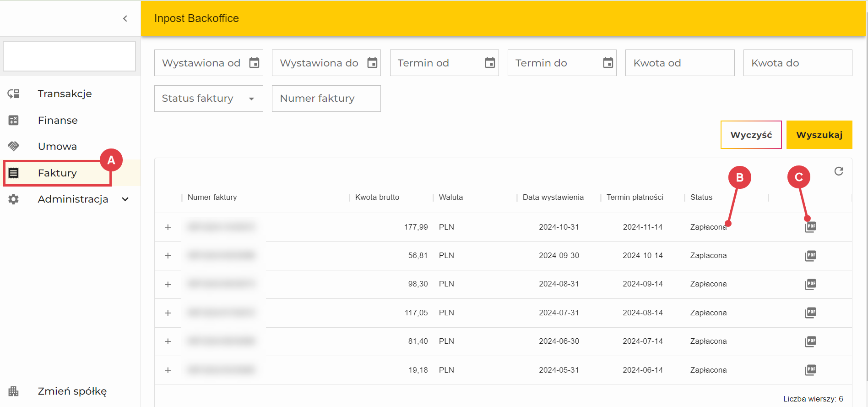Viewport: 868px width, 407px height.
Task: Click the Liczba wierszy: 6 footer text
Action: 813,399
